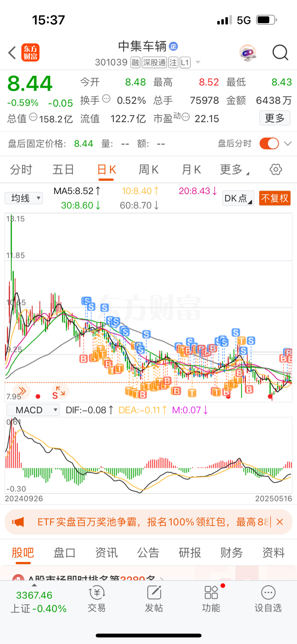Switch to 财务 tab
The height and width of the screenshot is (644, 297).
(x=231, y=553)
